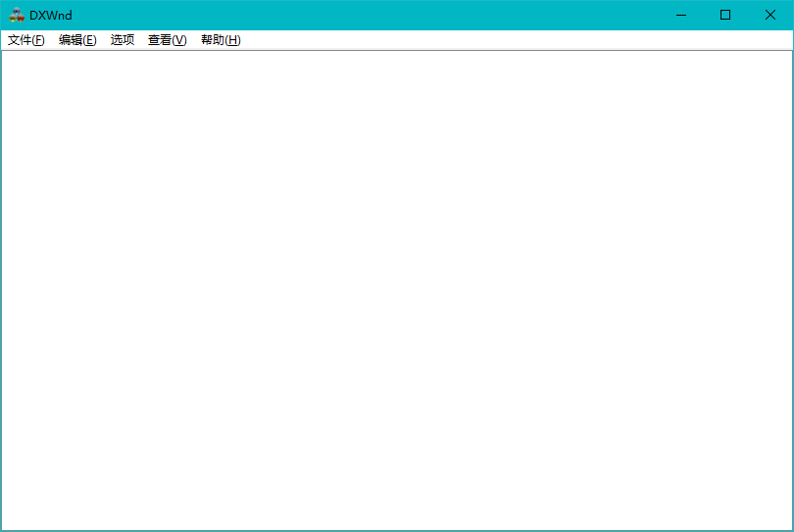Open the 文件(F) menu
Image resolution: width=794 pixels, height=532 pixels.
click(x=25, y=40)
